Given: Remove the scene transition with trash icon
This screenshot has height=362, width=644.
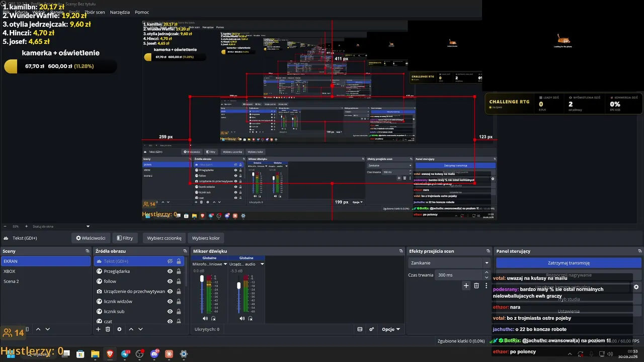Looking at the screenshot, I should click(476, 286).
